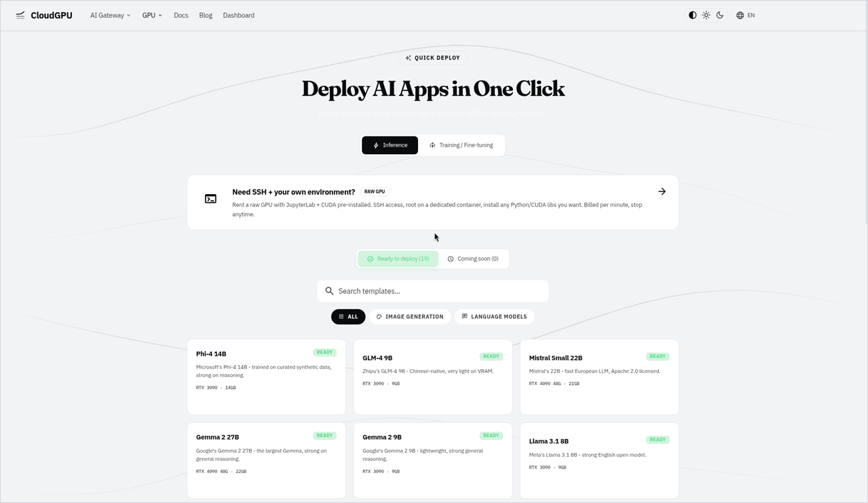Switch to dark theme moon icon

(720, 15)
